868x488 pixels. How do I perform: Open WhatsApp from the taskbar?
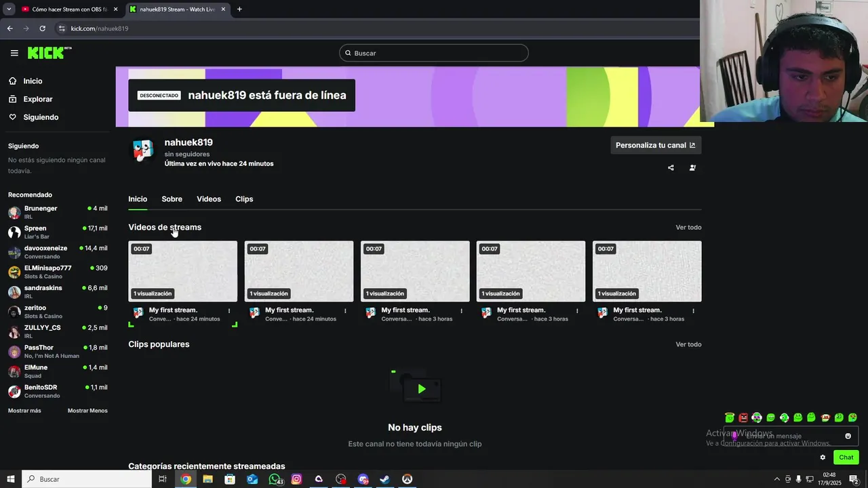(275, 479)
